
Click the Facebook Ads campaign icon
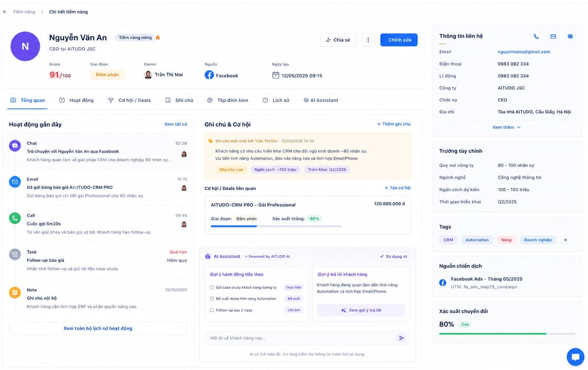point(443,283)
